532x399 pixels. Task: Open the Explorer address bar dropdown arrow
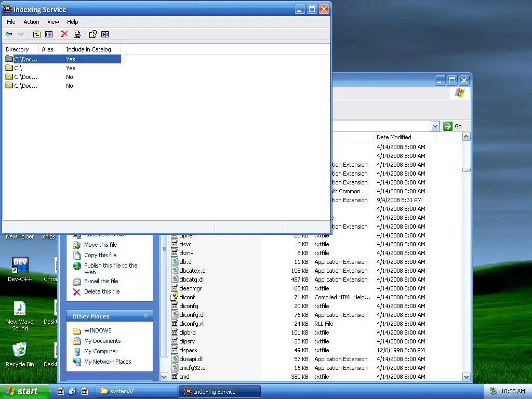tap(435, 126)
